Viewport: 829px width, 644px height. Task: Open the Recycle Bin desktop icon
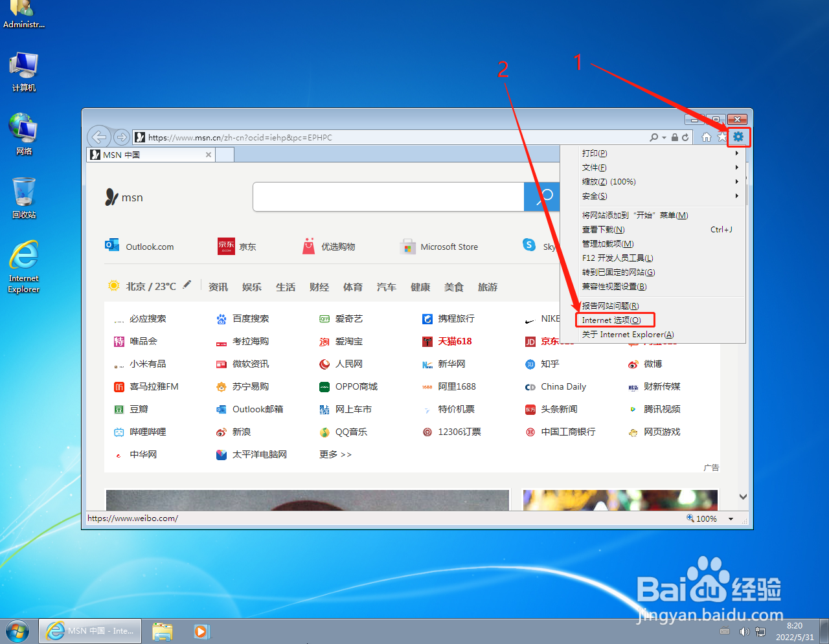(x=24, y=197)
